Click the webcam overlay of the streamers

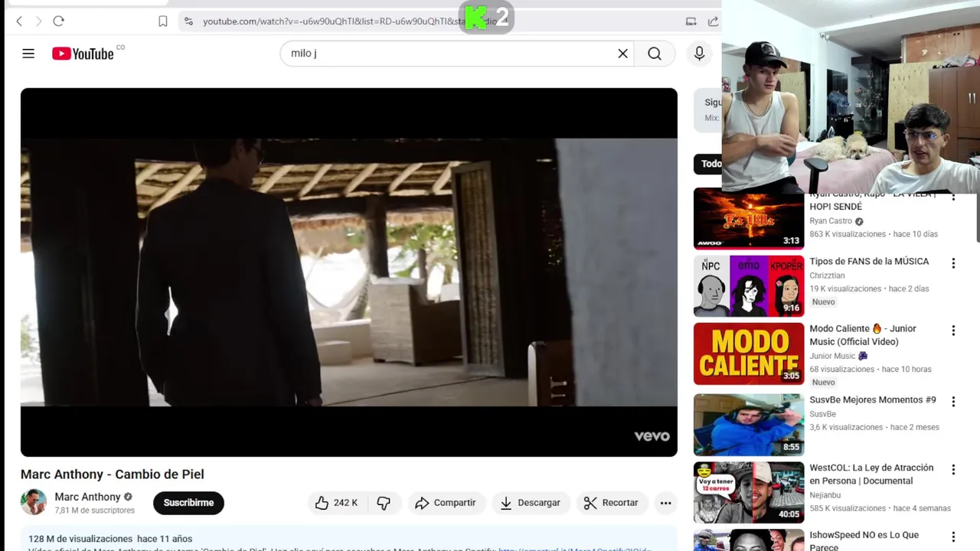click(x=851, y=96)
